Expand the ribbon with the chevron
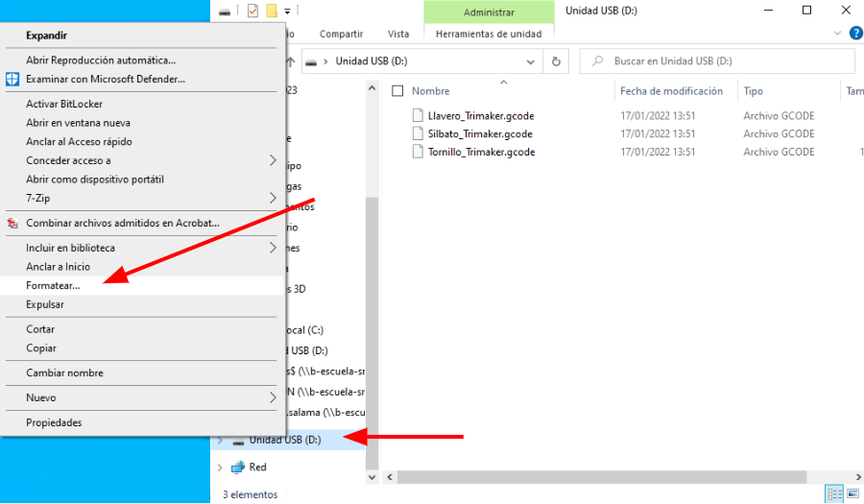 click(x=835, y=34)
